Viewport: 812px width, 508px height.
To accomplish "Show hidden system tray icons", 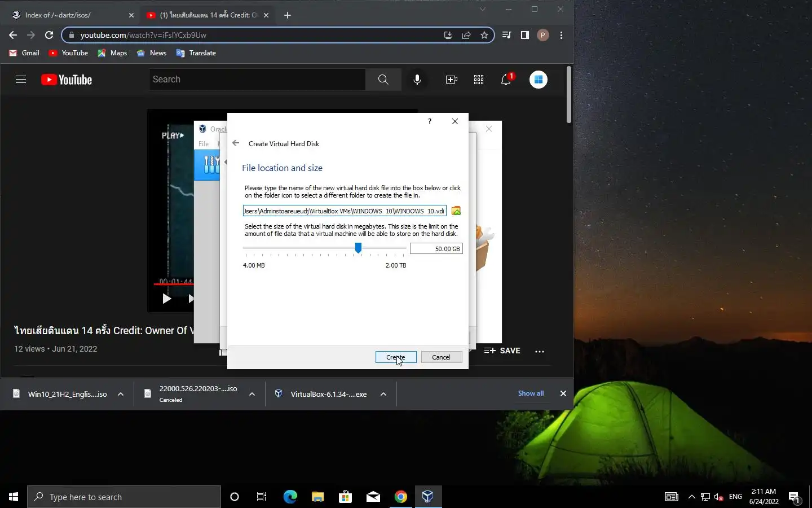I will point(692,497).
